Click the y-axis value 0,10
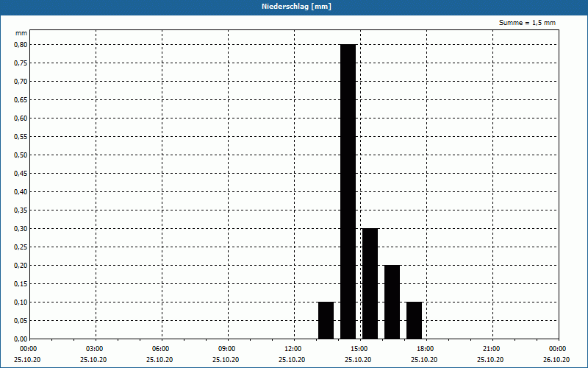Screen dimensions: 588x368 click(21, 302)
